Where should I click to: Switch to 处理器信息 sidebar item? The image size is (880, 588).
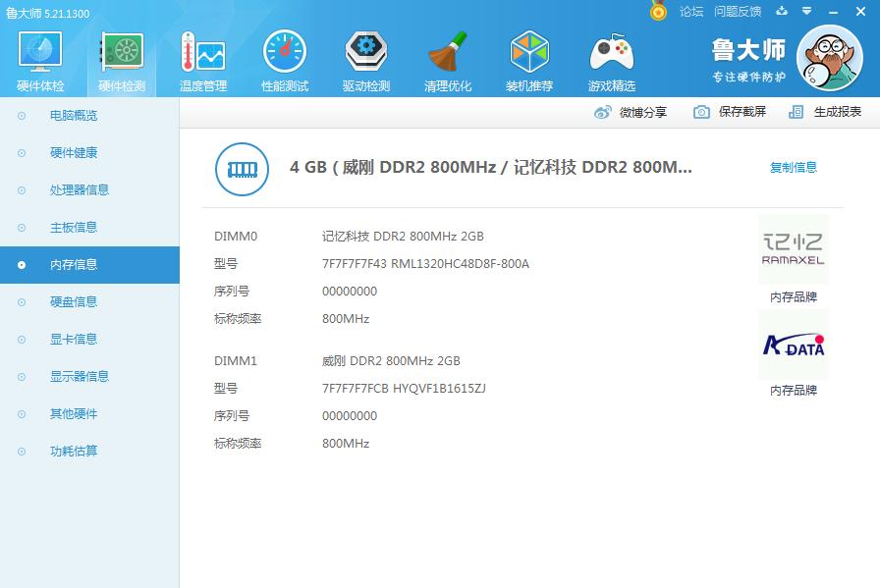click(79, 190)
